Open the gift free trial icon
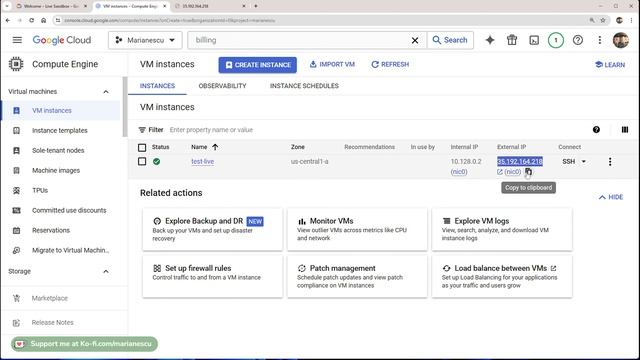Image resolution: width=640 pixels, height=360 pixels. [x=512, y=40]
